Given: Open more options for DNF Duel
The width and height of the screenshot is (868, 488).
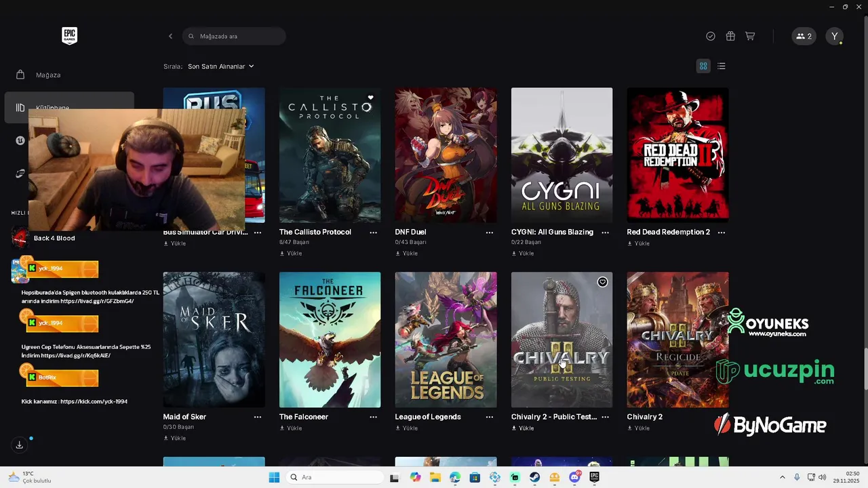Looking at the screenshot, I should [490, 232].
